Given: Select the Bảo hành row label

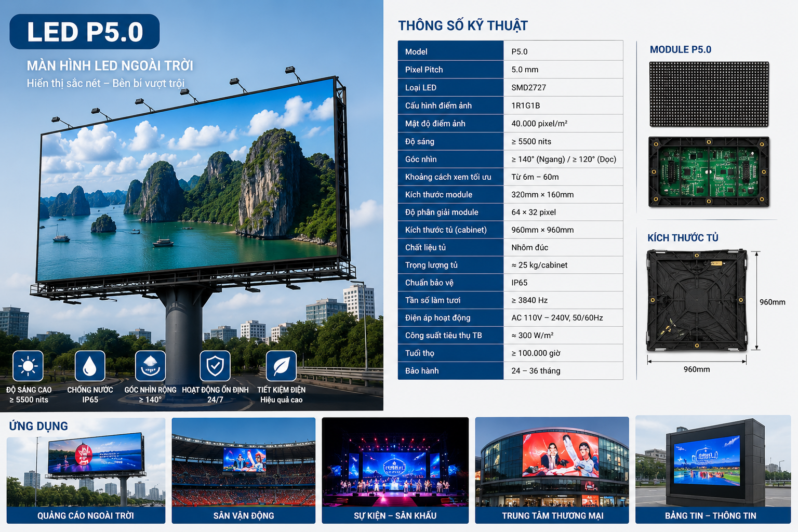Looking at the screenshot, I should [x=422, y=371].
